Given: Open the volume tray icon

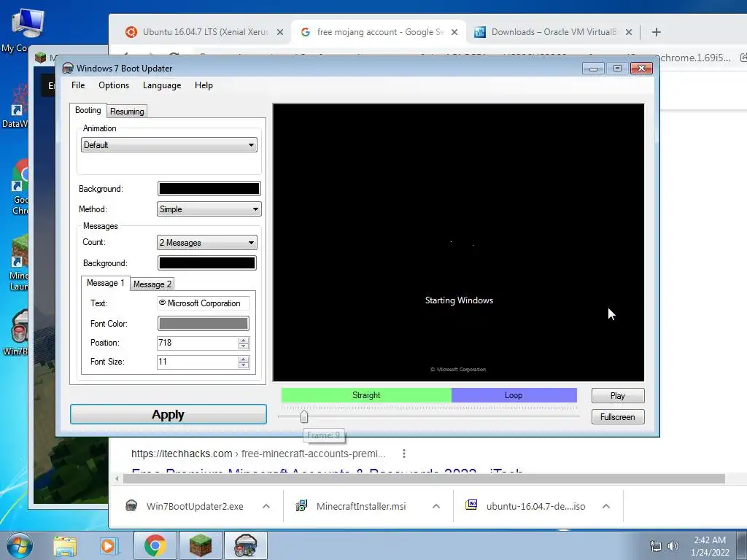Looking at the screenshot, I should 673,546.
